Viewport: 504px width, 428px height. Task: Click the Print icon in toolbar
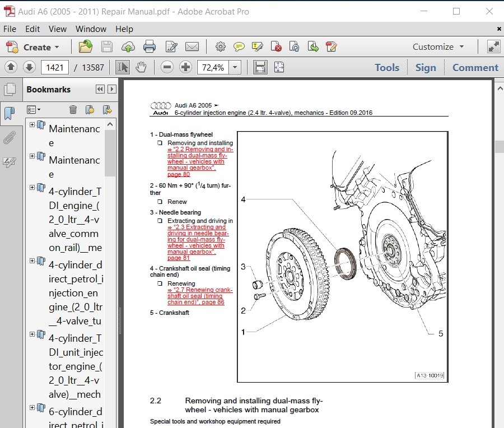coord(149,47)
